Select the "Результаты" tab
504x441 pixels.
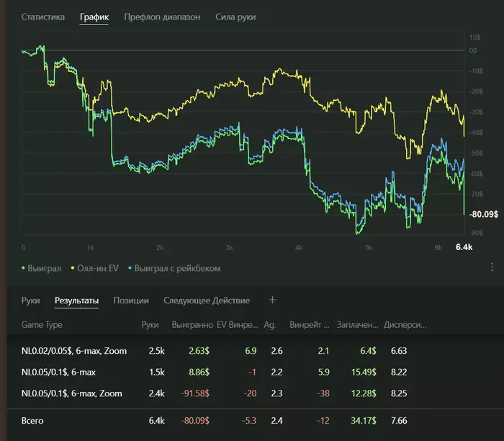76,300
